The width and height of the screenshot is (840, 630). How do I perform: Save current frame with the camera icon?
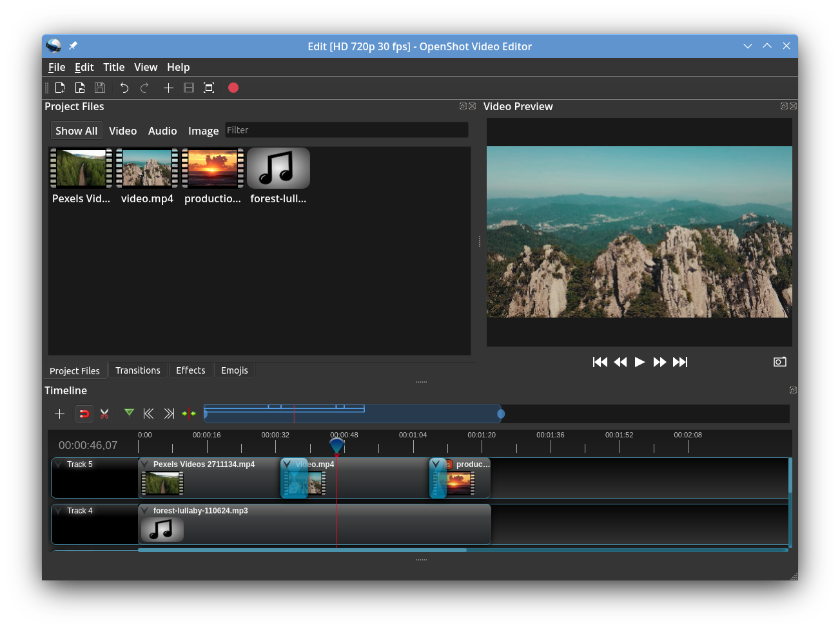point(780,362)
